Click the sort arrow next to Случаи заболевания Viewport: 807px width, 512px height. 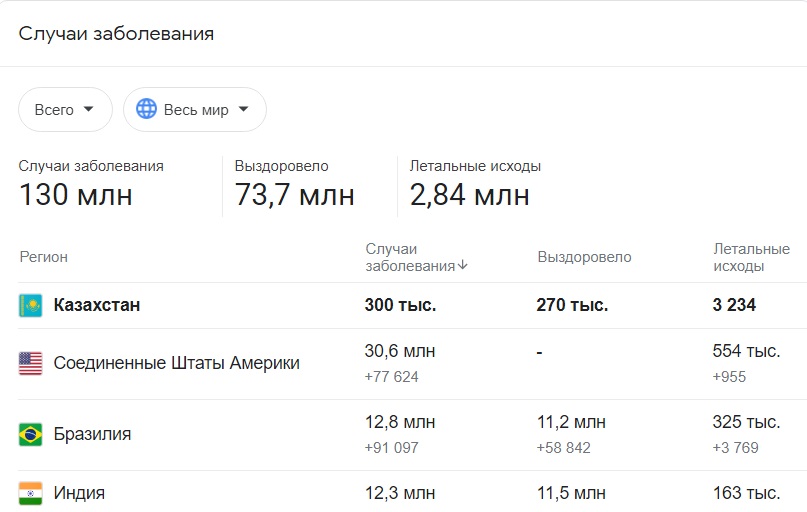pos(462,265)
